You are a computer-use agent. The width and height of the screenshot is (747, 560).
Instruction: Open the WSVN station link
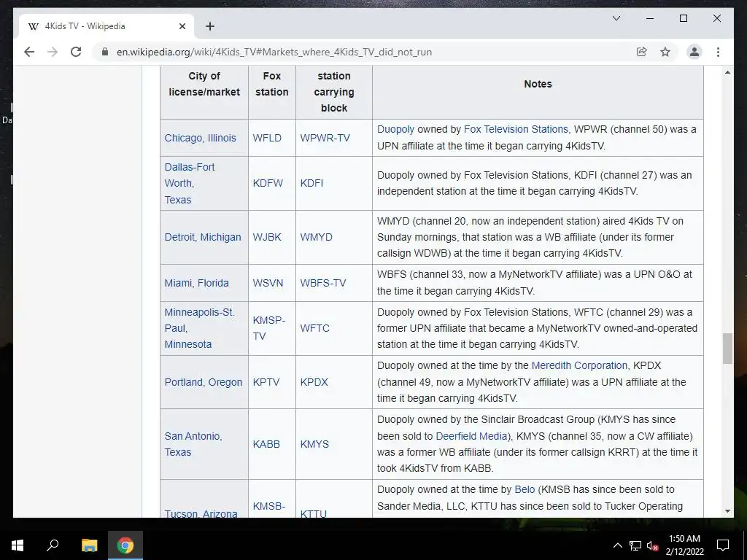tap(268, 283)
